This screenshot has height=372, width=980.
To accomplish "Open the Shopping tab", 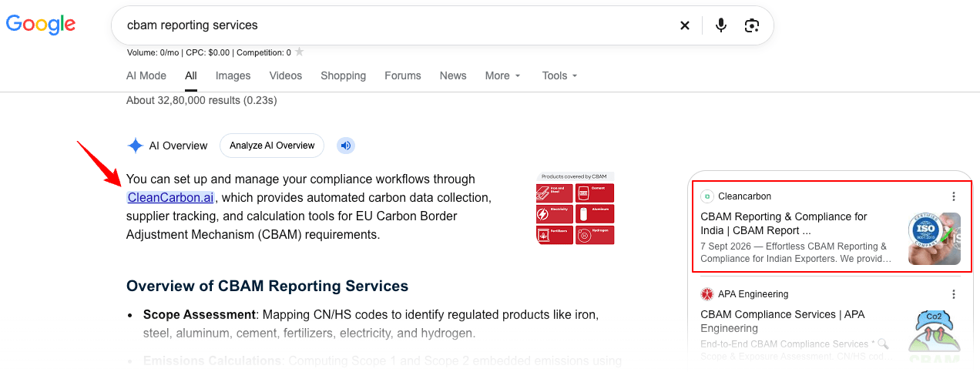I will (x=344, y=75).
